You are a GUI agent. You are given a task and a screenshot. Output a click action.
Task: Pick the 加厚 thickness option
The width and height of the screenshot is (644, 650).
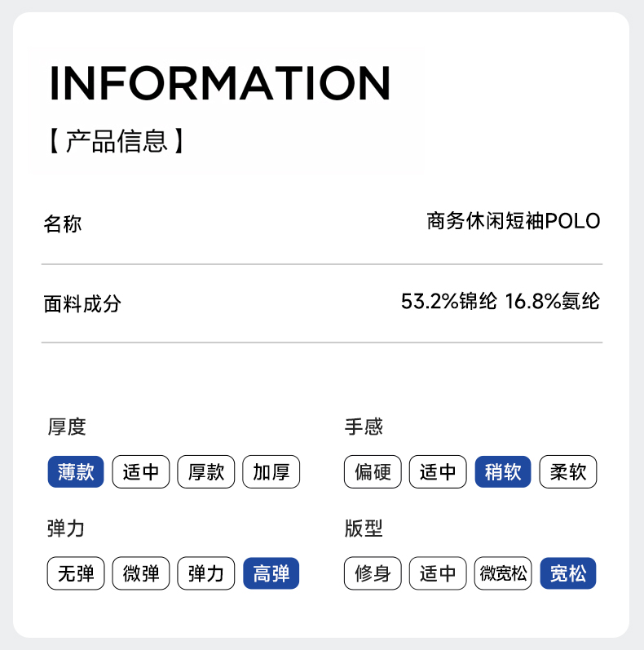point(271,472)
